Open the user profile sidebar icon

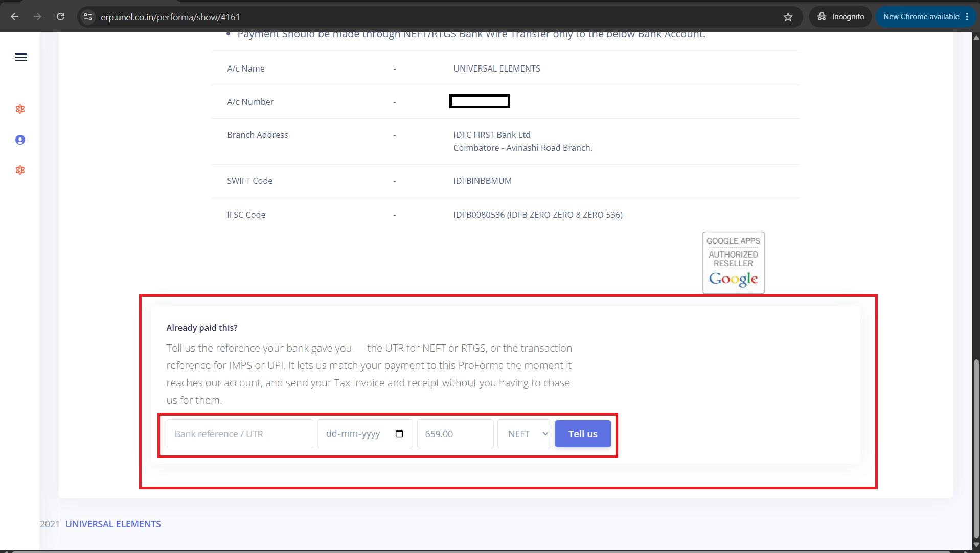[x=20, y=140]
